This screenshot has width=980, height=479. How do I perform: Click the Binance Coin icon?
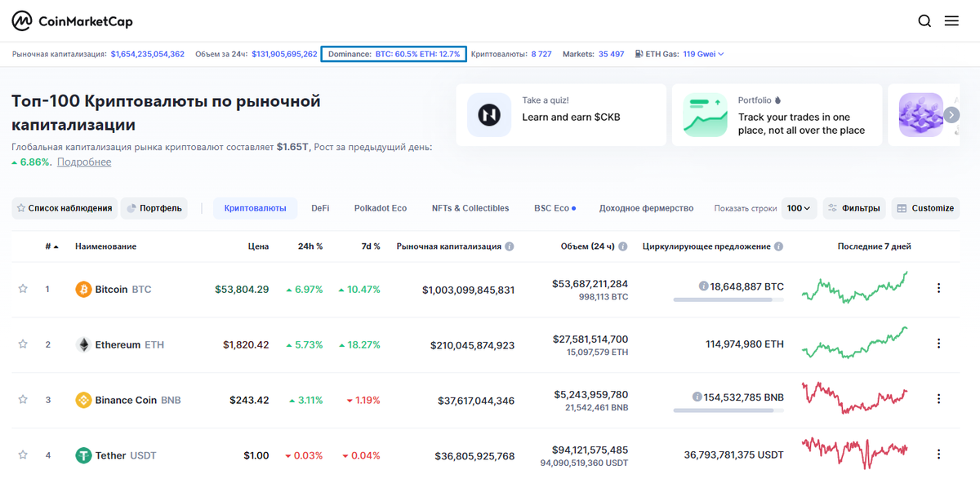click(x=83, y=400)
